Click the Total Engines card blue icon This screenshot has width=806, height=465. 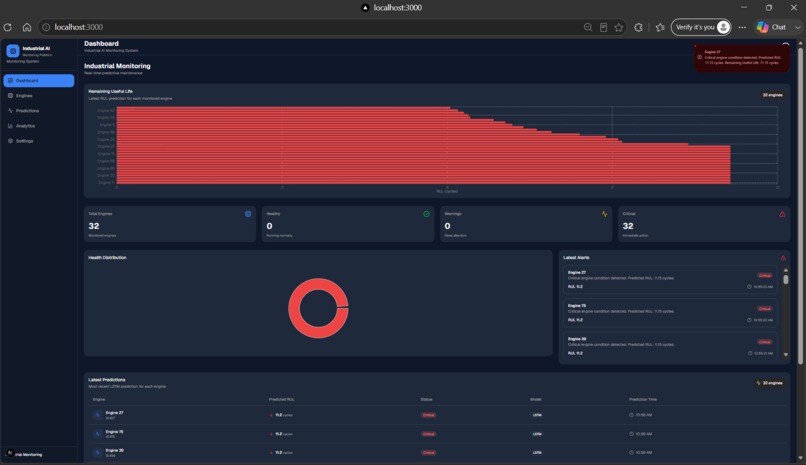tap(248, 214)
